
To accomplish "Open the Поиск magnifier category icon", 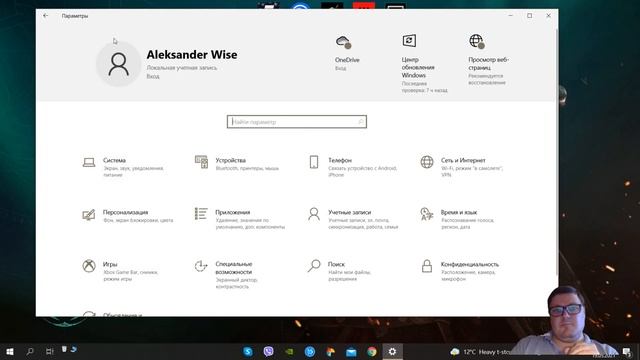I will tap(314, 266).
